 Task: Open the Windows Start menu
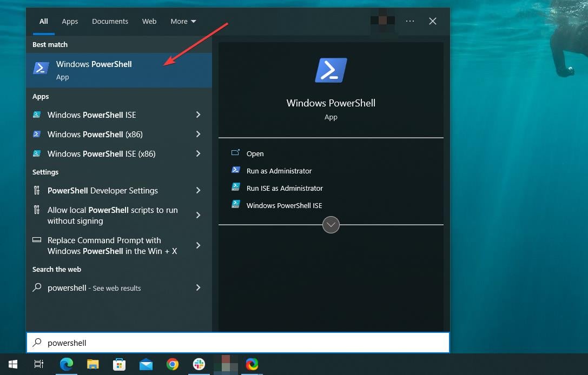(13, 364)
